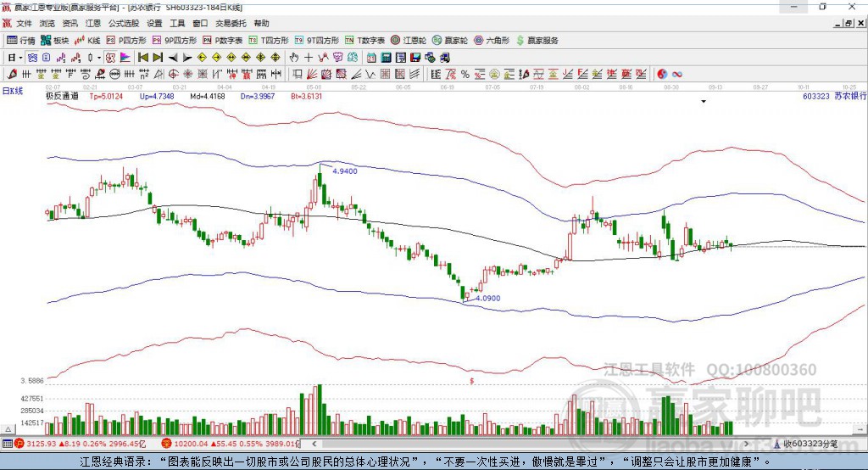Open the 板块 sector view
This screenshot has width=868, height=470.
coord(54,41)
